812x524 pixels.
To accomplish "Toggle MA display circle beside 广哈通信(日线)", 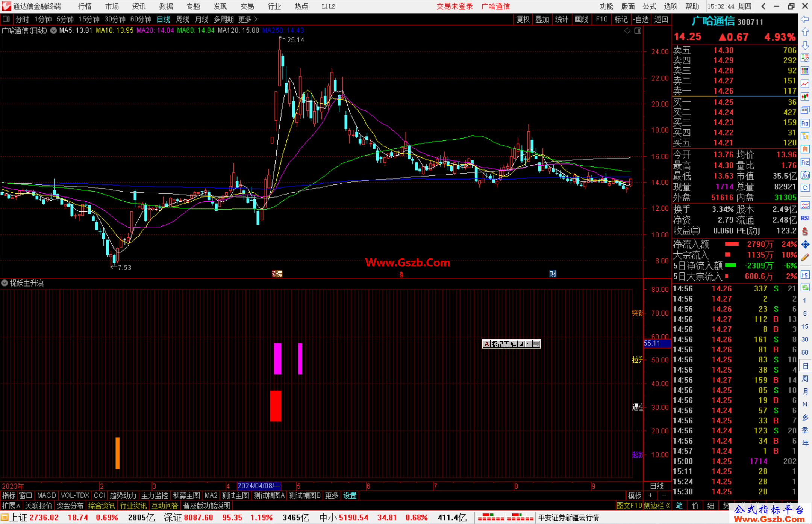I will point(53,30).
